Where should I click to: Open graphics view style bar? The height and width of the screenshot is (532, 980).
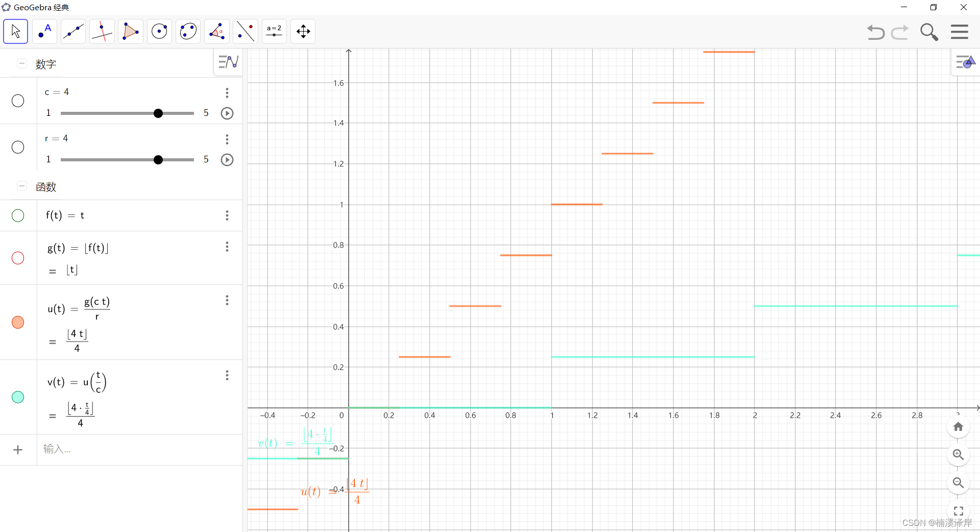pyautogui.click(x=965, y=63)
